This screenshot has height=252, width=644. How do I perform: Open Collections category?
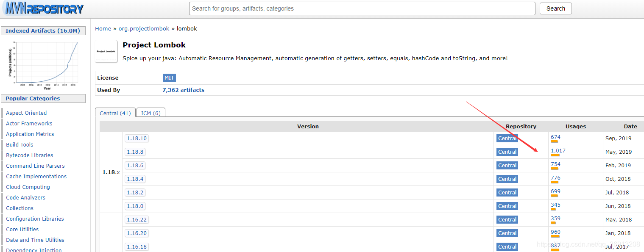[x=20, y=208]
